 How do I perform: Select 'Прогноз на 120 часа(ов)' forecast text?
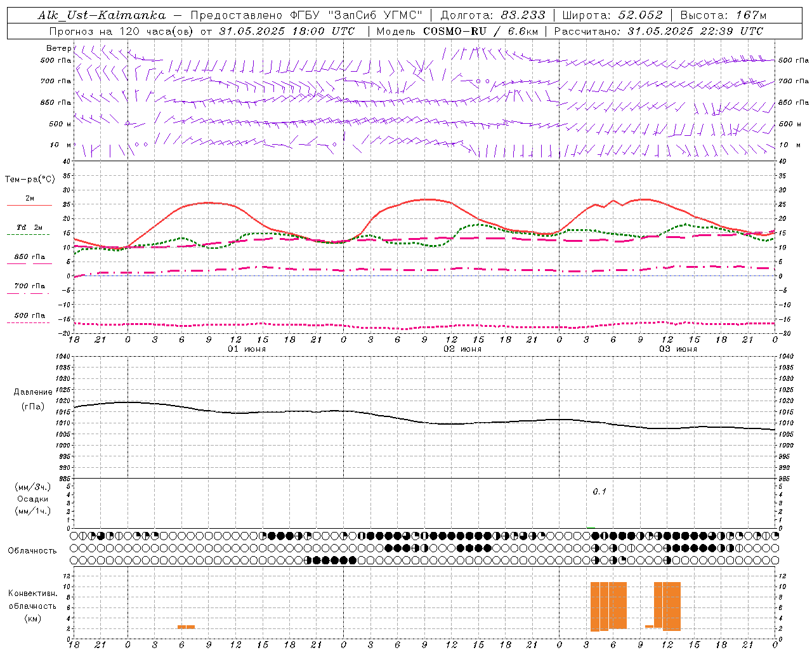tap(122, 31)
